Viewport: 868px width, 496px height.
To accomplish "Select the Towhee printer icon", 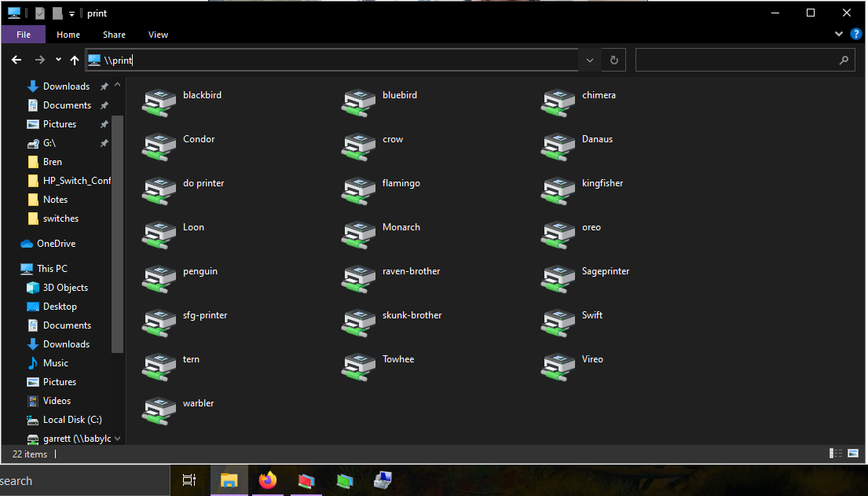I will [359, 367].
